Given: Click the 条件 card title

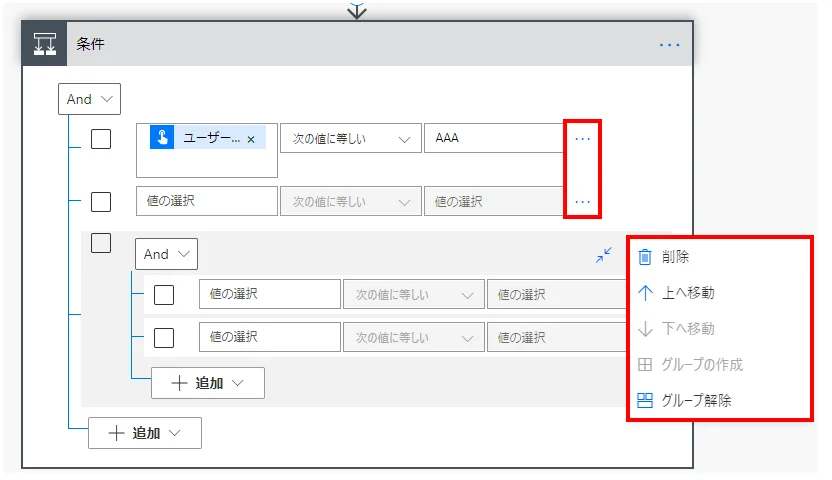Looking at the screenshot, I should [90, 44].
